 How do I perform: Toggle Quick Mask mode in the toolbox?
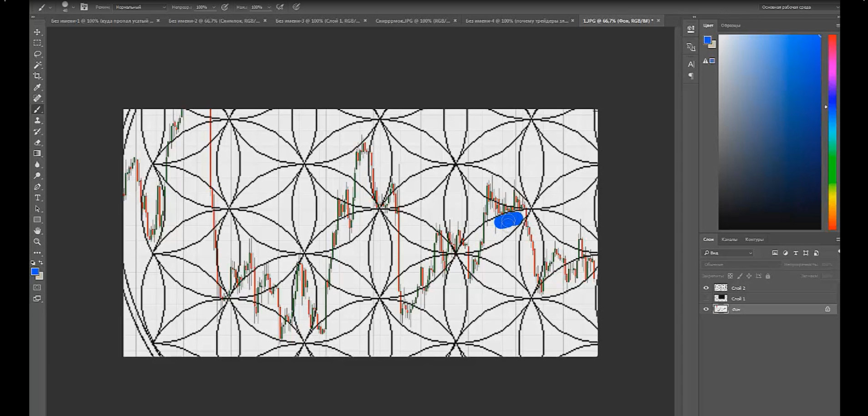(37, 288)
